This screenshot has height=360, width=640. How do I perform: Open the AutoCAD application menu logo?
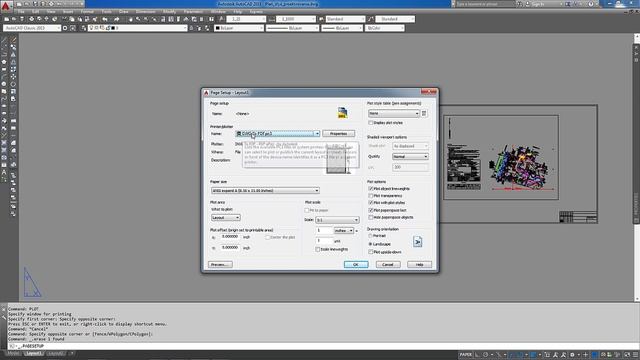click(x=5, y=6)
